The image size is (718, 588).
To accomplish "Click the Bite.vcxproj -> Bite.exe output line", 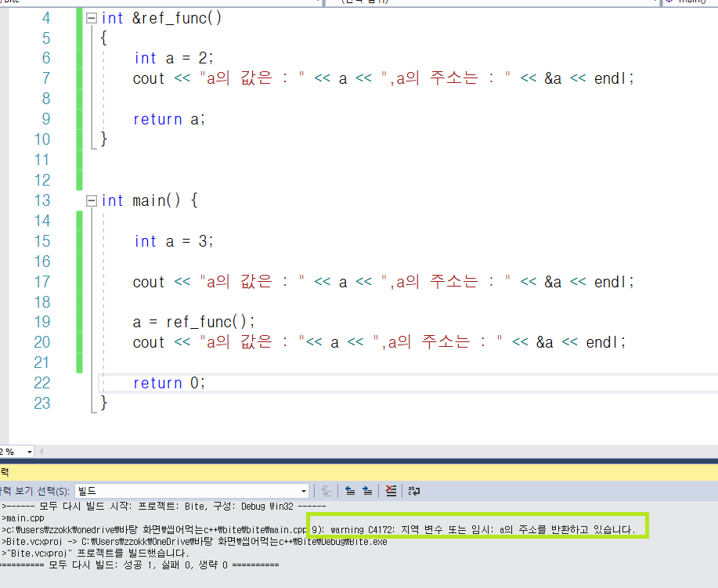I will [x=193, y=542].
